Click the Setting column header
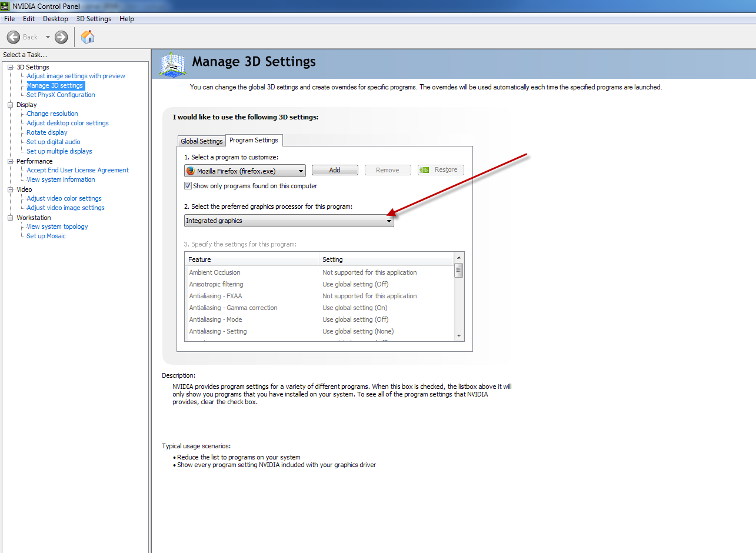This screenshot has width=756, height=553. point(387,259)
